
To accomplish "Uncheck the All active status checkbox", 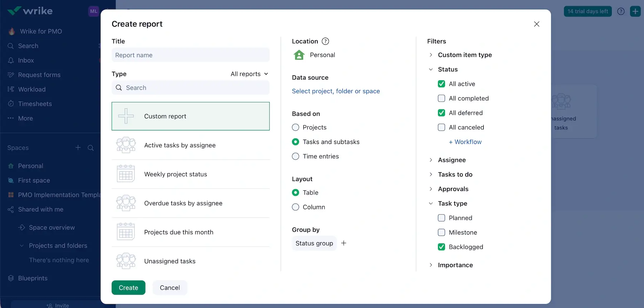I will 441,84.
